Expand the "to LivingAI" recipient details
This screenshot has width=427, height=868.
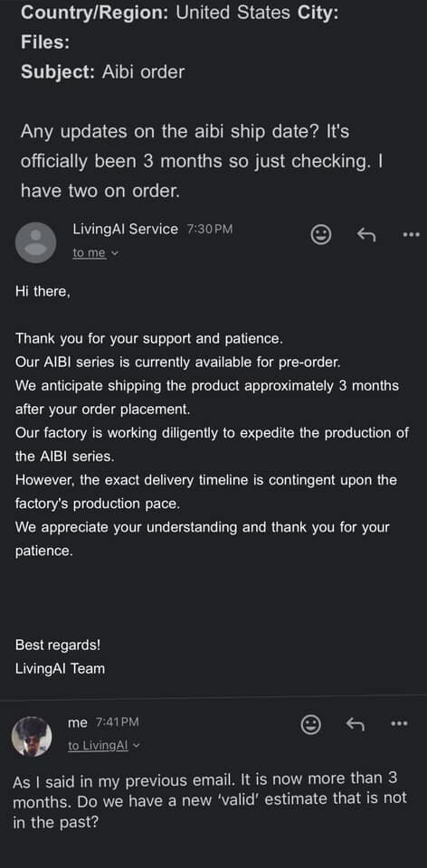click(x=103, y=746)
